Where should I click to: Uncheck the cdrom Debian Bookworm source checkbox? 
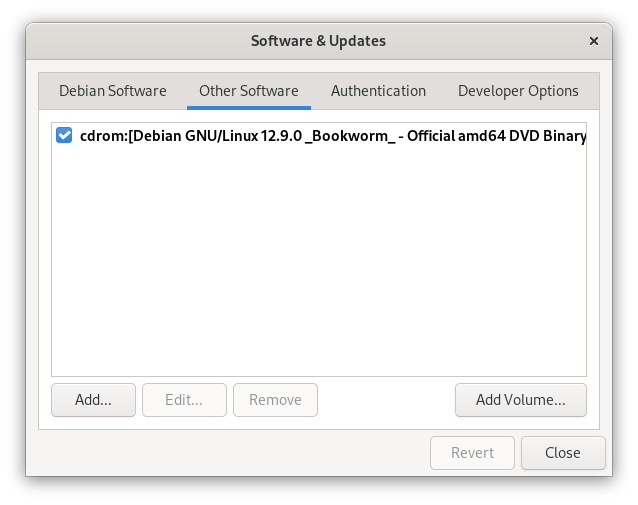(64, 136)
